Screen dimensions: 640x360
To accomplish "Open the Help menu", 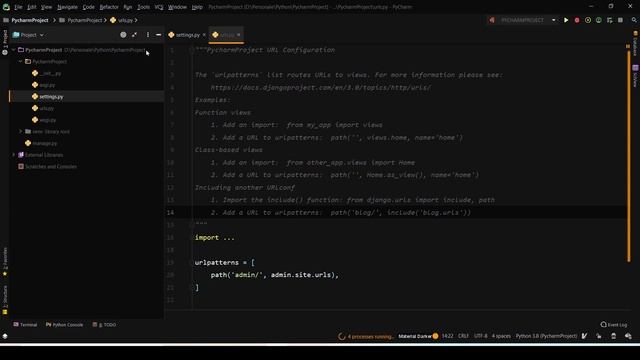I will (x=197, y=7).
